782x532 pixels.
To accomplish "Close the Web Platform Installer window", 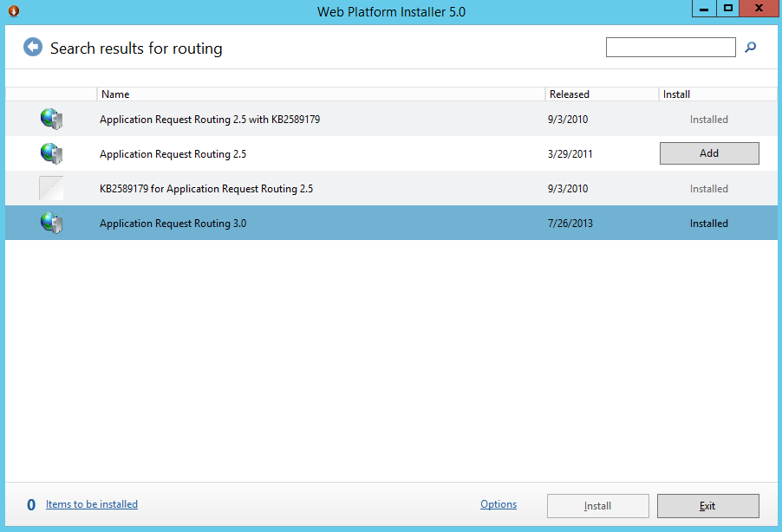I will click(x=759, y=9).
